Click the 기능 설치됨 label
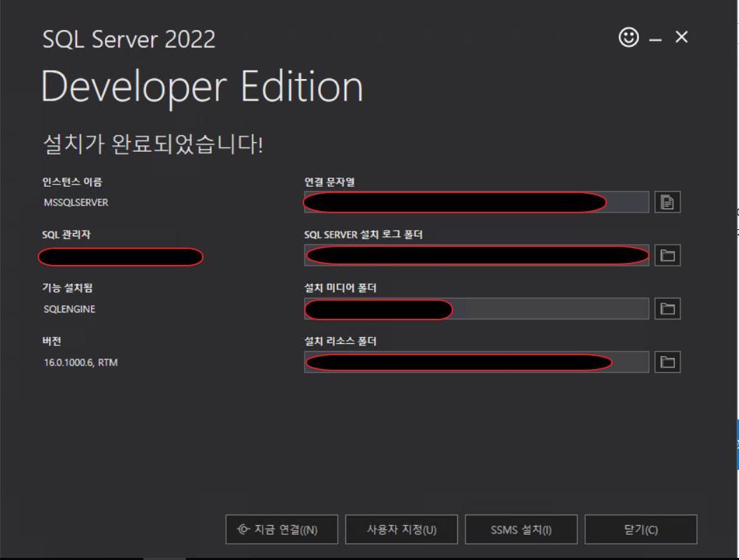Screen dimensions: 739x560 pos(67,288)
